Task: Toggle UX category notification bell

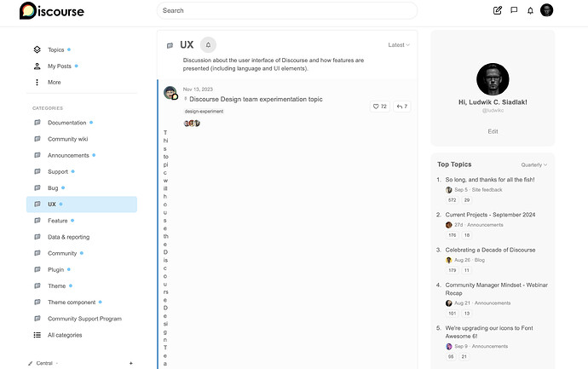Action: (208, 45)
